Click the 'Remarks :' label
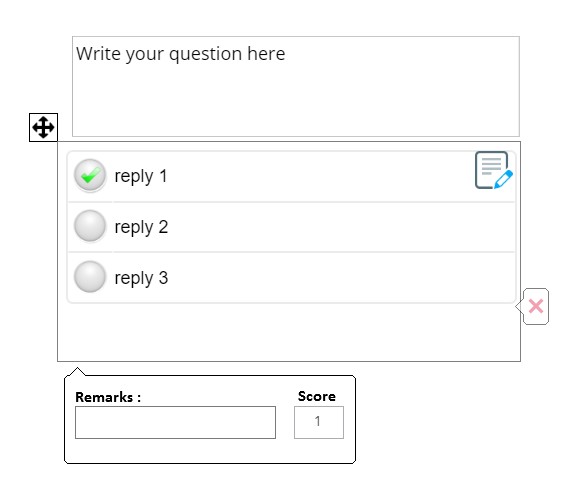Image resolution: width=585 pixels, height=485 pixels. 108,397
